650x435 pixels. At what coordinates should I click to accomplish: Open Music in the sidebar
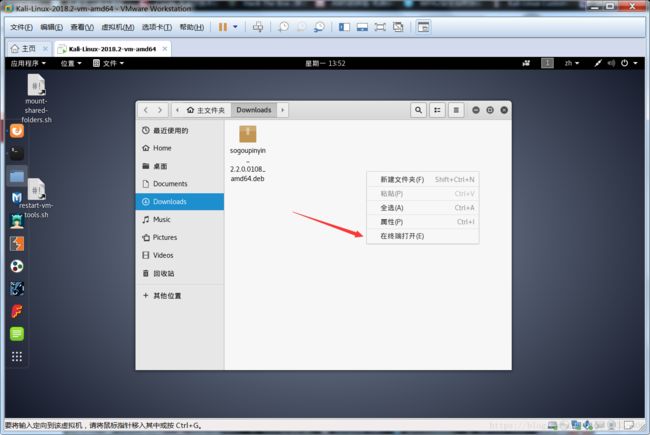(x=180, y=219)
